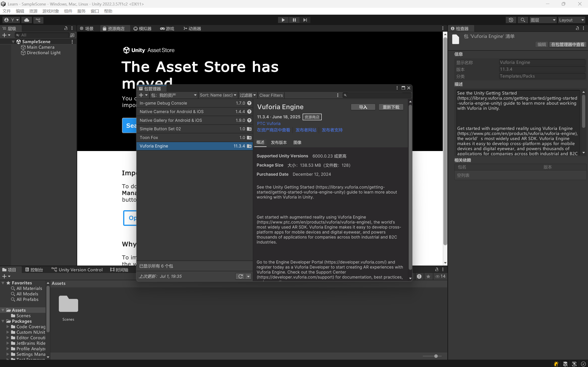Screen dimensions: 588x367
Task: Toggle the Hierarchy panel lock
Action: coord(66,28)
